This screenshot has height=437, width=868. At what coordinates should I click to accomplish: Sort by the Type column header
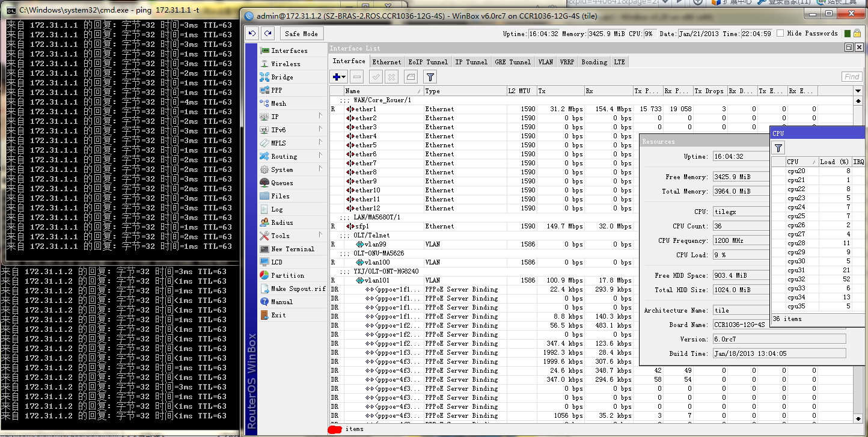coord(465,91)
